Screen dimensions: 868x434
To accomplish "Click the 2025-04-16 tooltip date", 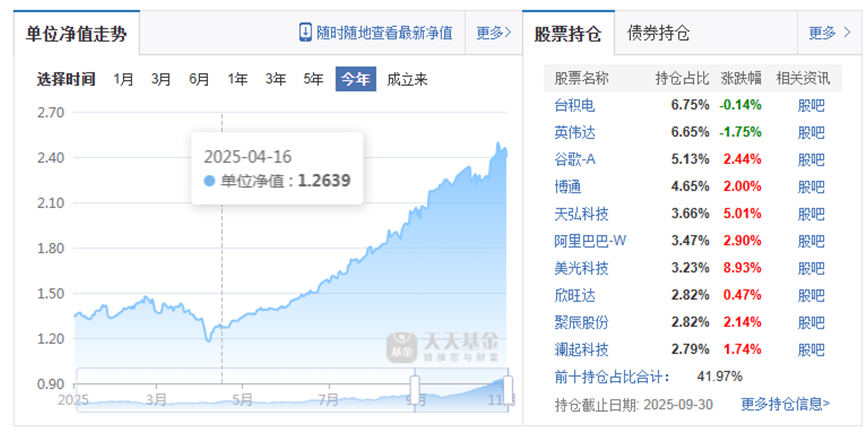I will coord(247,157).
